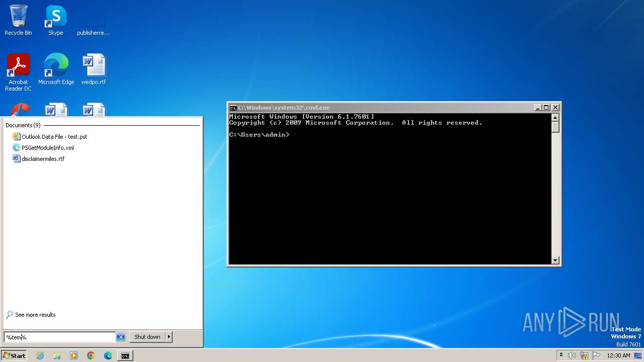644x362 pixels.
Task: Click the Shut down button
Action: pos(147,337)
